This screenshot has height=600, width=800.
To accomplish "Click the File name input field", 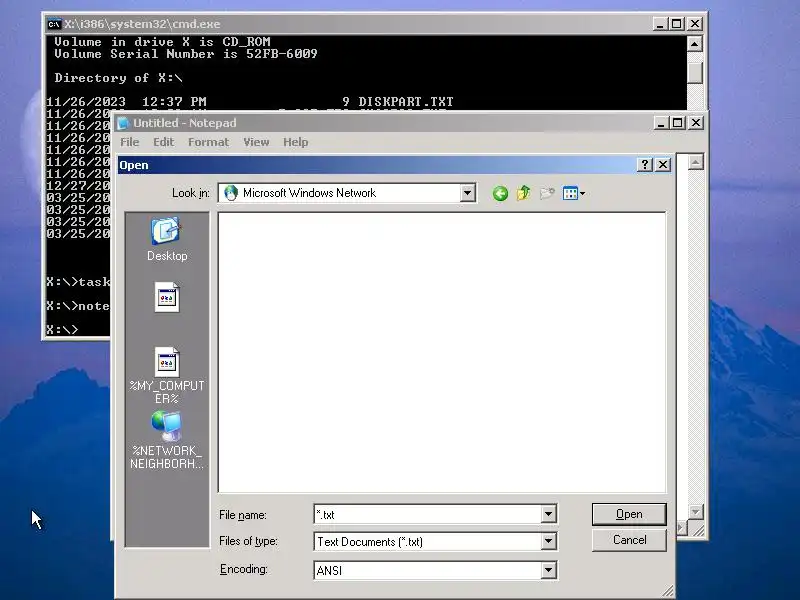I will click(428, 514).
